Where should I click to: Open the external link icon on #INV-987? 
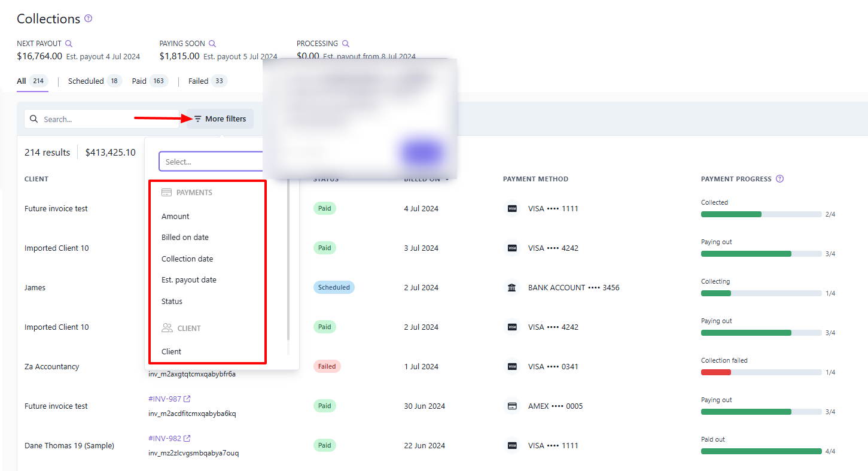click(187, 398)
